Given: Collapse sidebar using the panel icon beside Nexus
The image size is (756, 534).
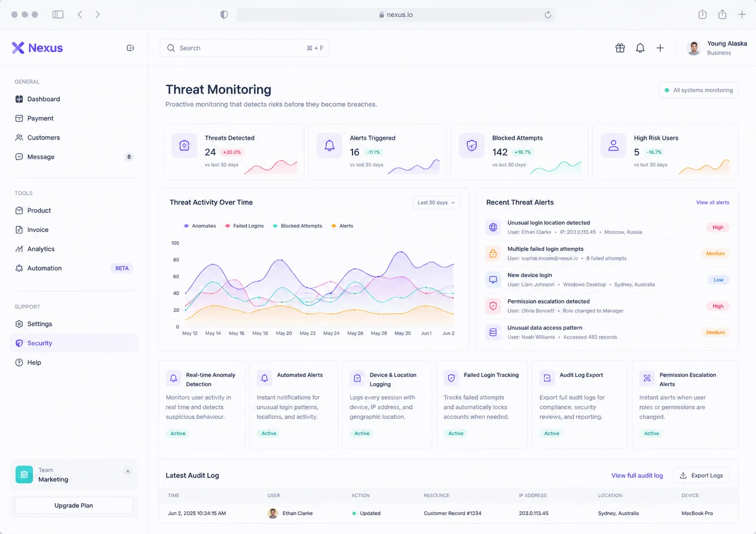Looking at the screenshot, I should click(x=130, y=48).
